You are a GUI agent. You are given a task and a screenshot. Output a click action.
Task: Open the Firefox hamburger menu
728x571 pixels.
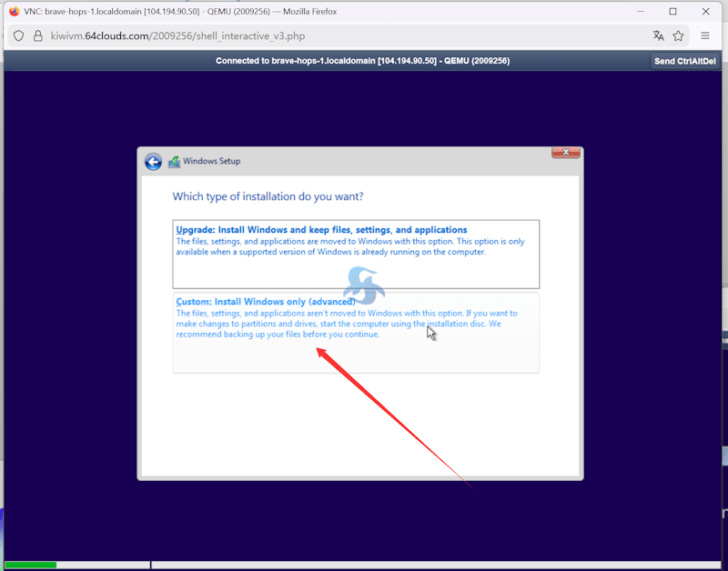(x=705, y=36)
